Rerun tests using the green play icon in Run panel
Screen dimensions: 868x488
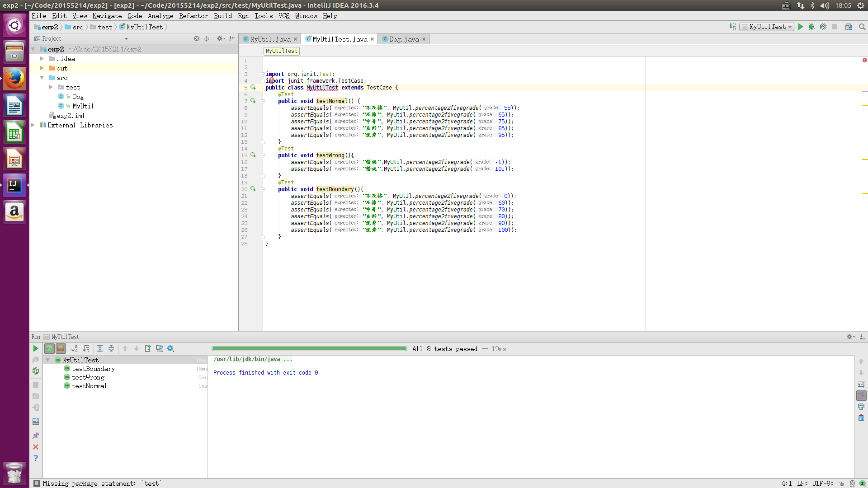pos(36,348)
